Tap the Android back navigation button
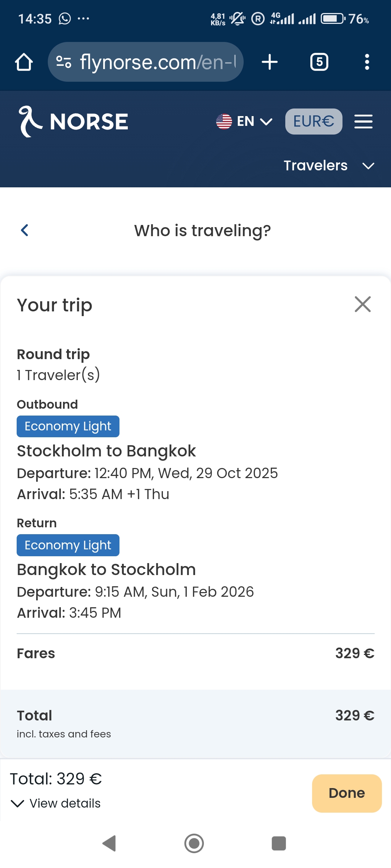The width and height of the screenshot is (391, 868). pyautogui.click(x=109, y=843)
